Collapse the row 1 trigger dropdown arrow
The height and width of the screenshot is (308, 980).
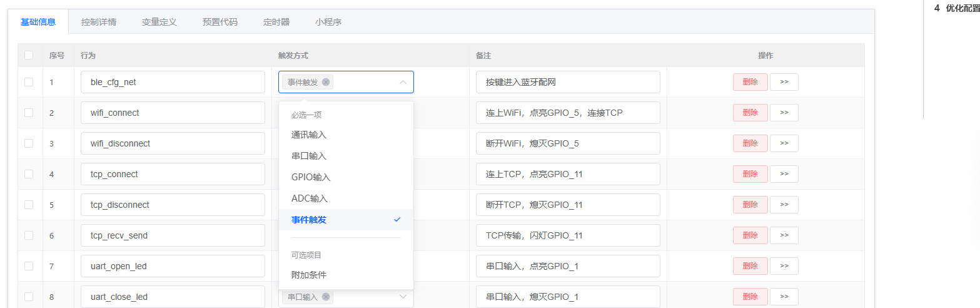coord(403,82)
